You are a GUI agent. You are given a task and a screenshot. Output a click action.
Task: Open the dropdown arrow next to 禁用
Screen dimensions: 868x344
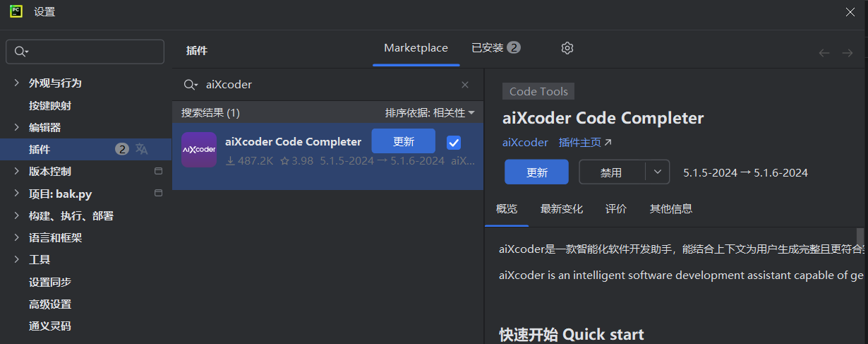658,172
